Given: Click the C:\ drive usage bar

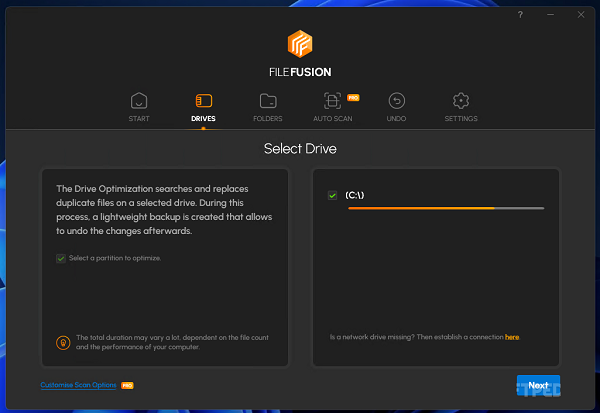Looking at the screenshot, I should [446, 208].
